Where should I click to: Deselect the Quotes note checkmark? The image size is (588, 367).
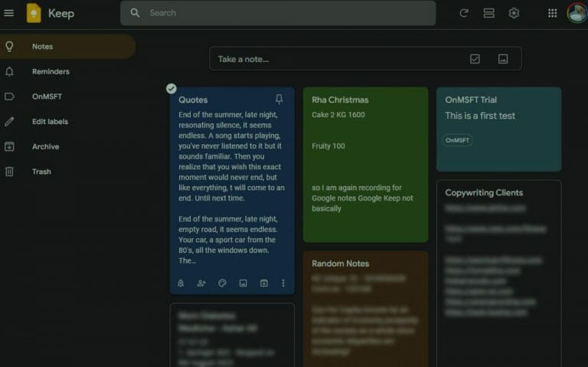171,89
